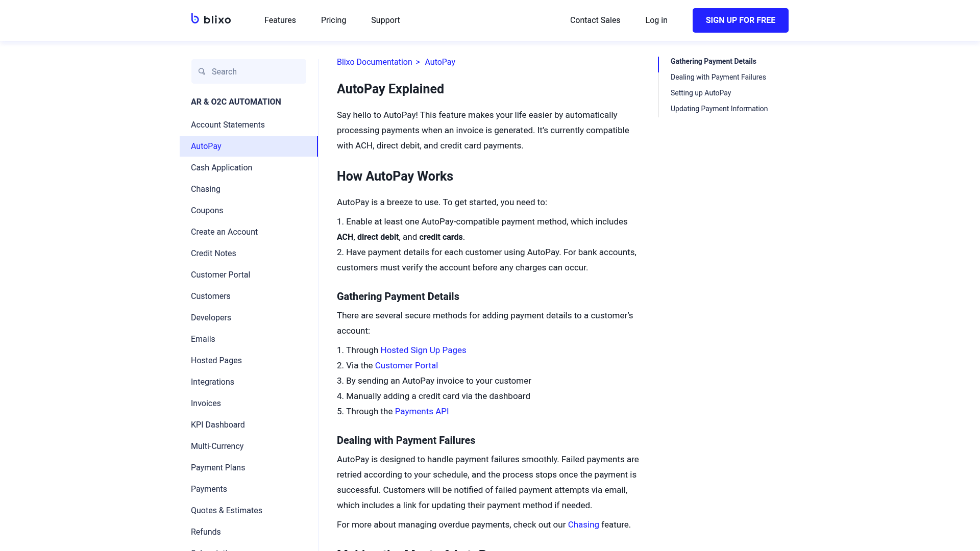Open Integrations in sidebar
The width and height of the screenshot is (980, 551).
(x=212, y=382)
